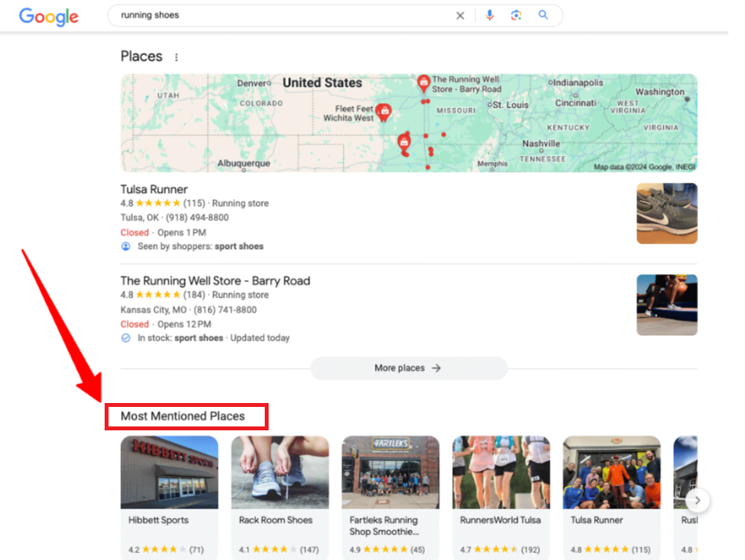This screenshot has height=560, width=745.
Task: Click the RunnersWorld Tulsa rating (192)
Action: pyautogui.click(x=500, y=550)
